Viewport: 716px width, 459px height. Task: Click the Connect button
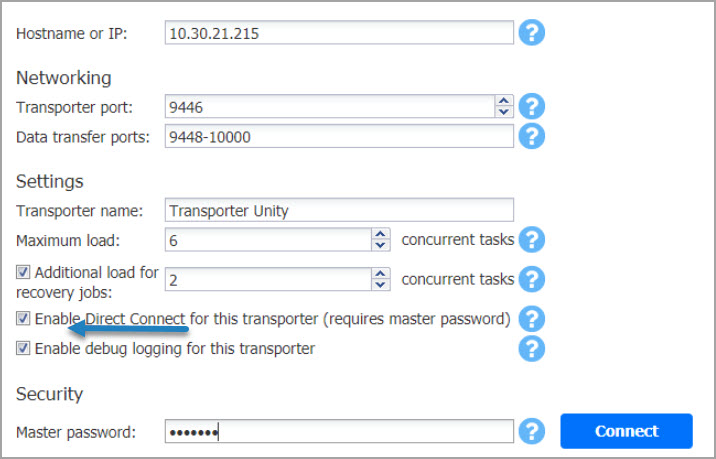click(626, 431)
